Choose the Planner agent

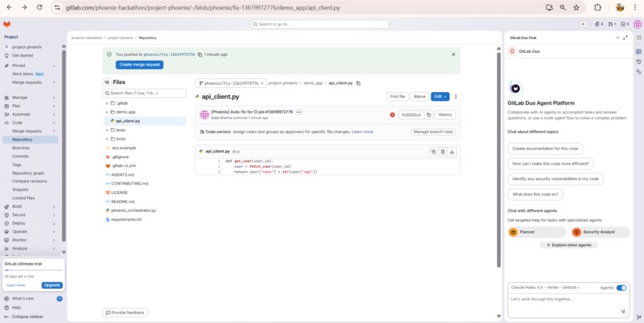click(x=537, y=232)
